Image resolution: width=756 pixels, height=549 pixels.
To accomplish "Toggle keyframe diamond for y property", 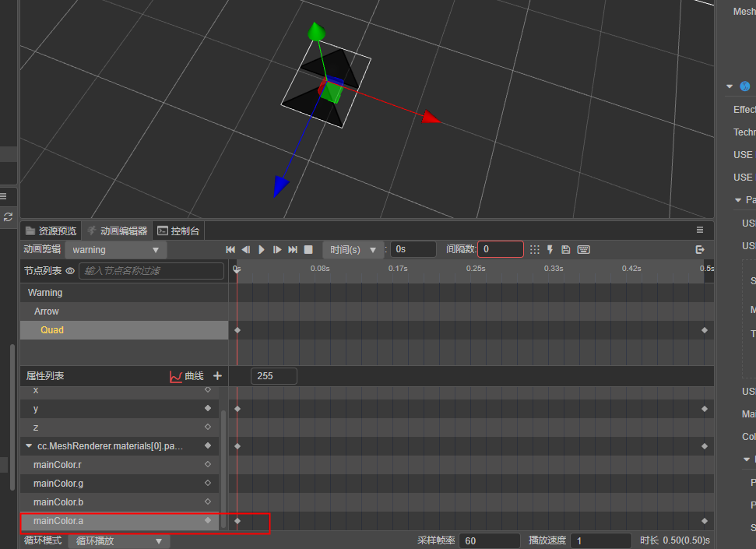I will (208, 408).
